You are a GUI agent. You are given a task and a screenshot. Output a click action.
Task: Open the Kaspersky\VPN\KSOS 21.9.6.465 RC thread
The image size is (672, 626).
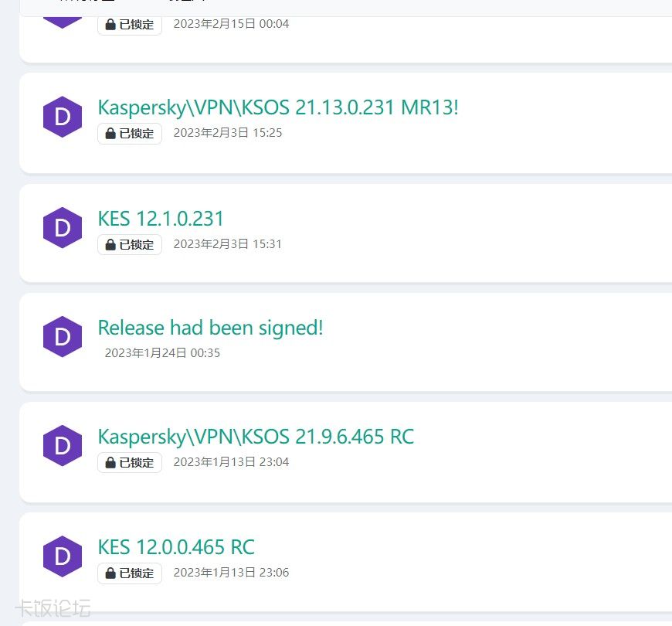[x=256, y=437]
